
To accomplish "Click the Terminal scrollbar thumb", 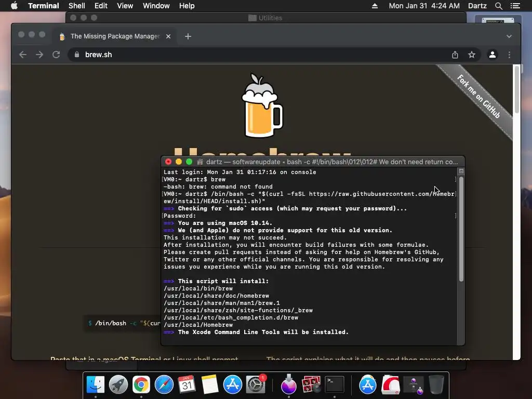I will [x=461, y=229].
